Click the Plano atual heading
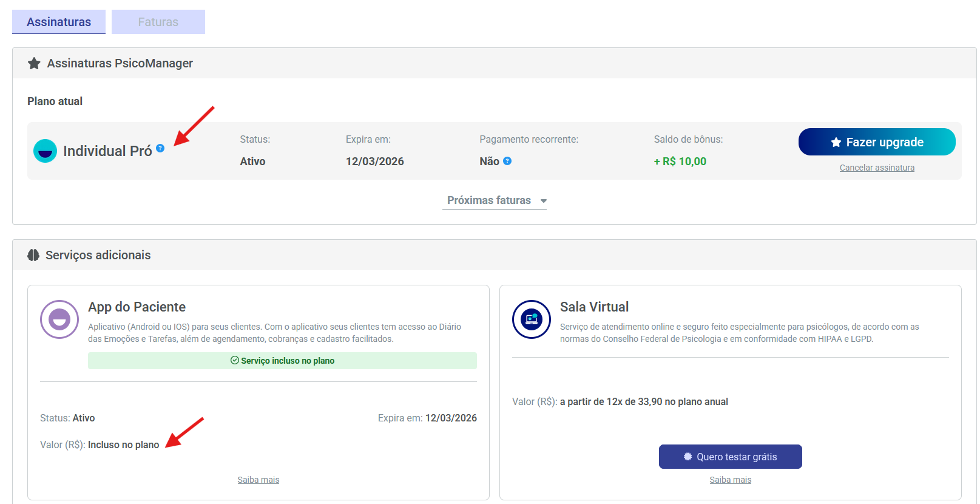Screen dimensions: 980x504 55,101
